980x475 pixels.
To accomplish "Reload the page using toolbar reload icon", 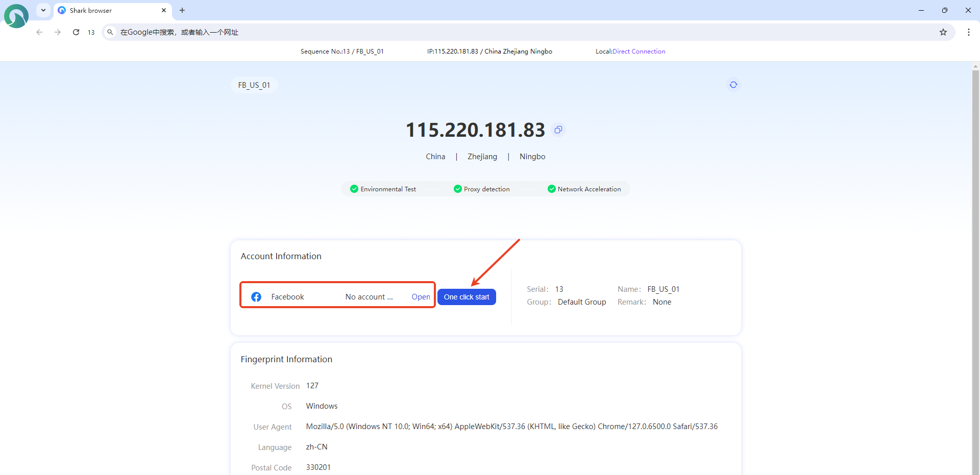I will pos(76,32).
